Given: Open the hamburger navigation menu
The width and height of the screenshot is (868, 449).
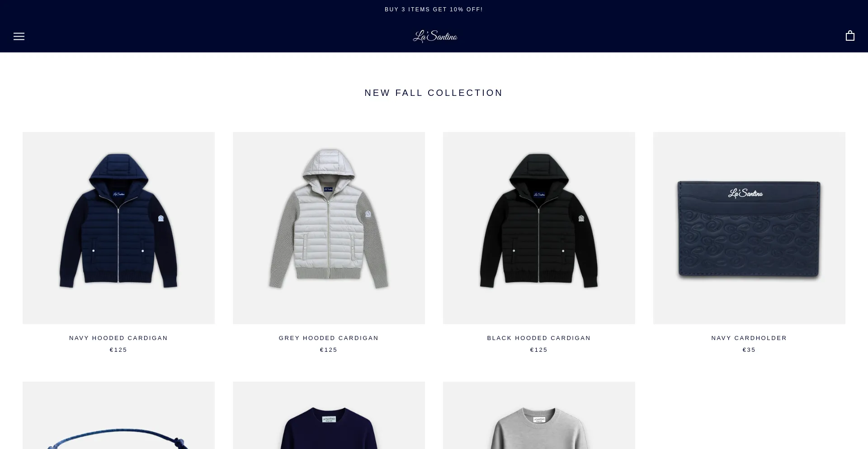Looking at the screenshot, I should pyautogui.click(x=19, y=36).
